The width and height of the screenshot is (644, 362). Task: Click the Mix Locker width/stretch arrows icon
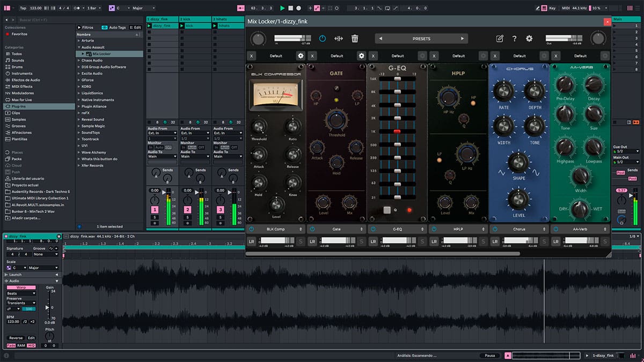339,39
